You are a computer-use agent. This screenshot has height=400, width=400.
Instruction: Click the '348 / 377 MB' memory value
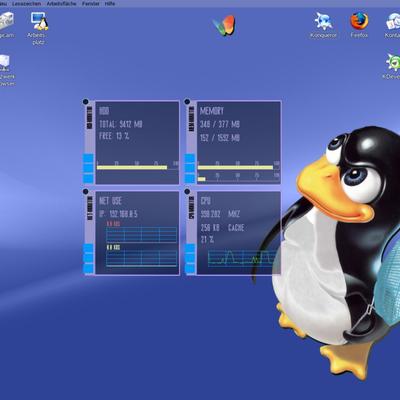(x=220, y=124)
